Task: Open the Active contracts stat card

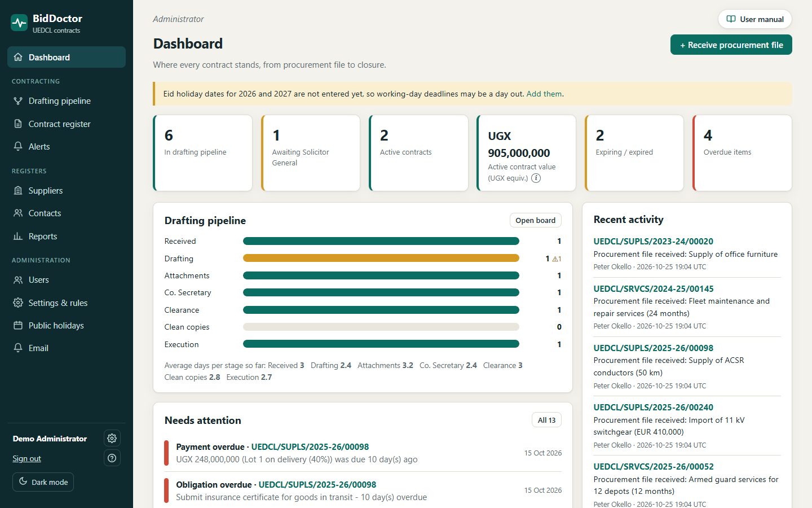Action: click(x=418, y=153)
